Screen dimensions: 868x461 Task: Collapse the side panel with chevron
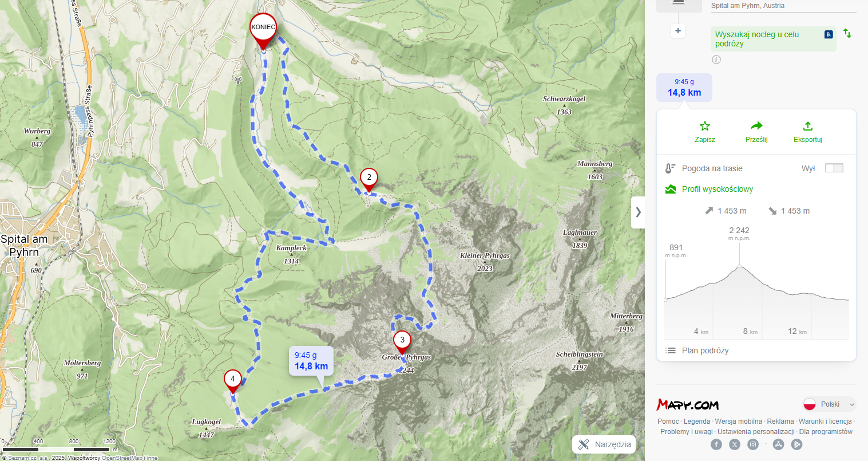click(x=638, y=212)
